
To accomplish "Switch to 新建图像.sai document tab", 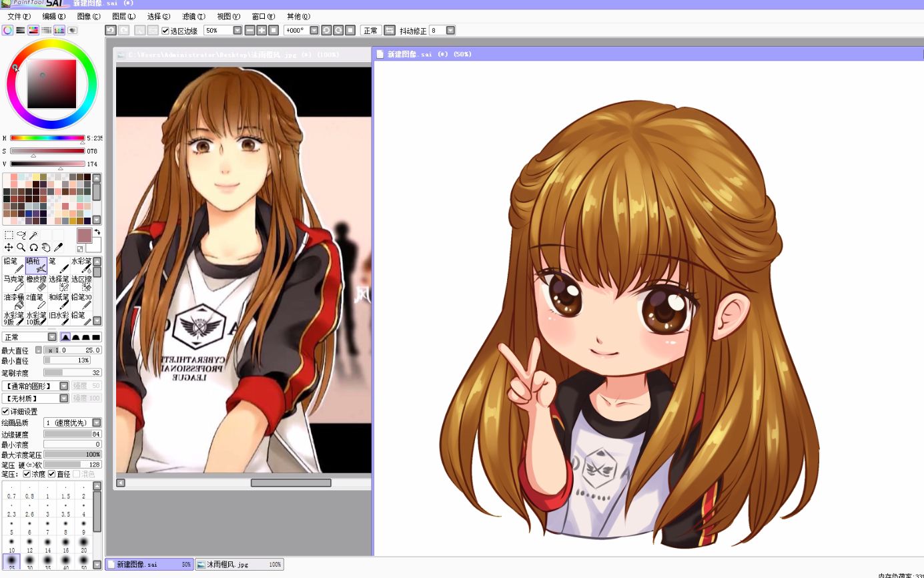I will 149,564.
